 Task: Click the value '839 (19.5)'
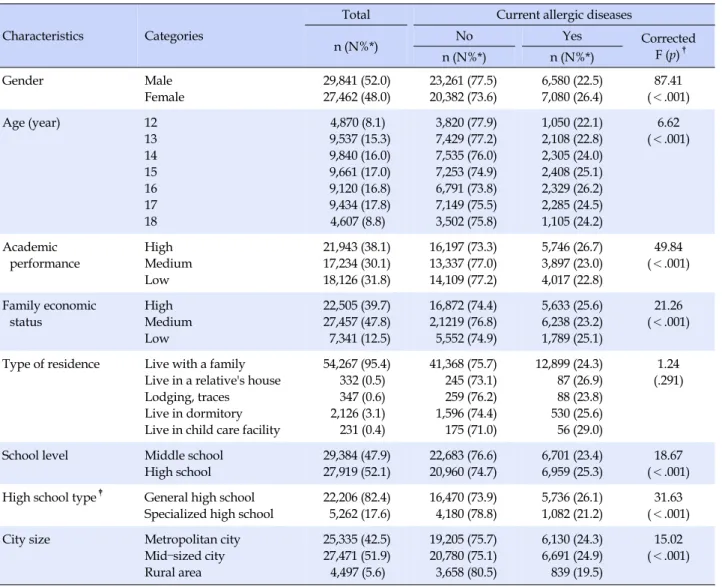click(x=576, y=573)
